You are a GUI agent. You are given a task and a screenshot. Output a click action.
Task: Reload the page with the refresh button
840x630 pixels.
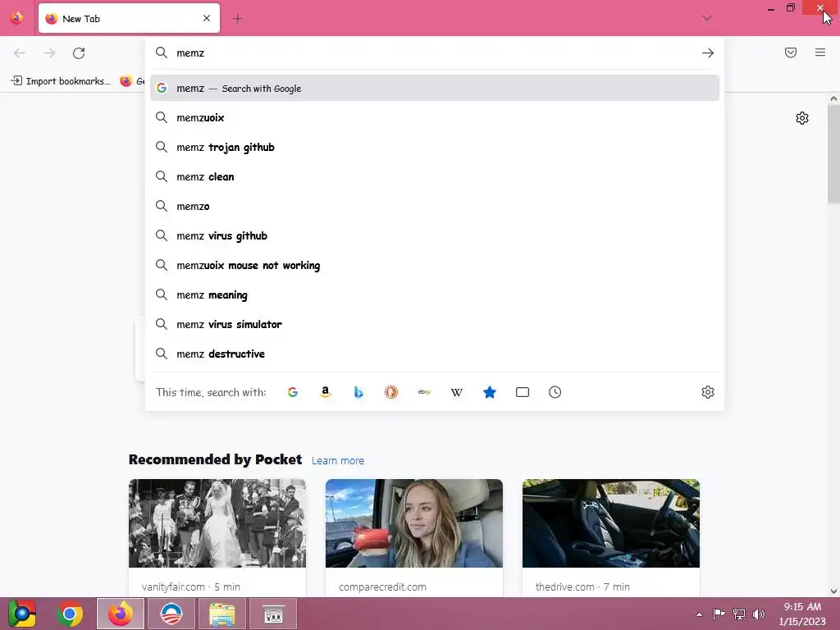(79, 53)
